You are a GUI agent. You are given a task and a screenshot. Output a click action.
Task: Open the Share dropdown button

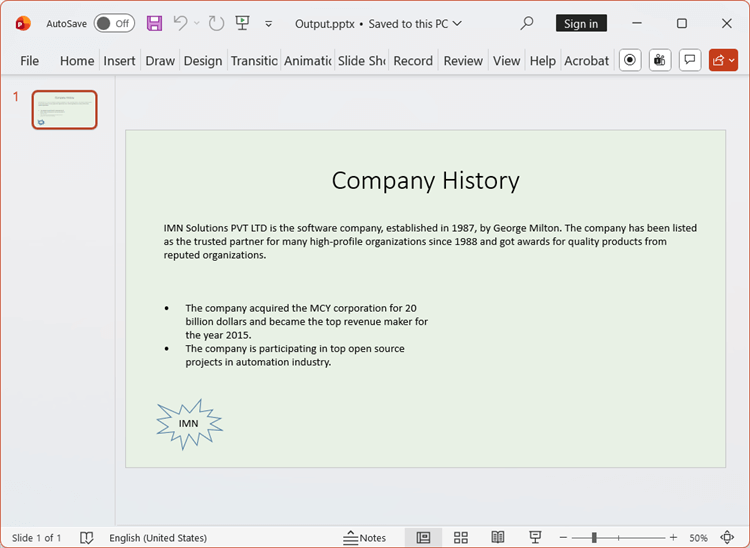[x=723, y=60]
